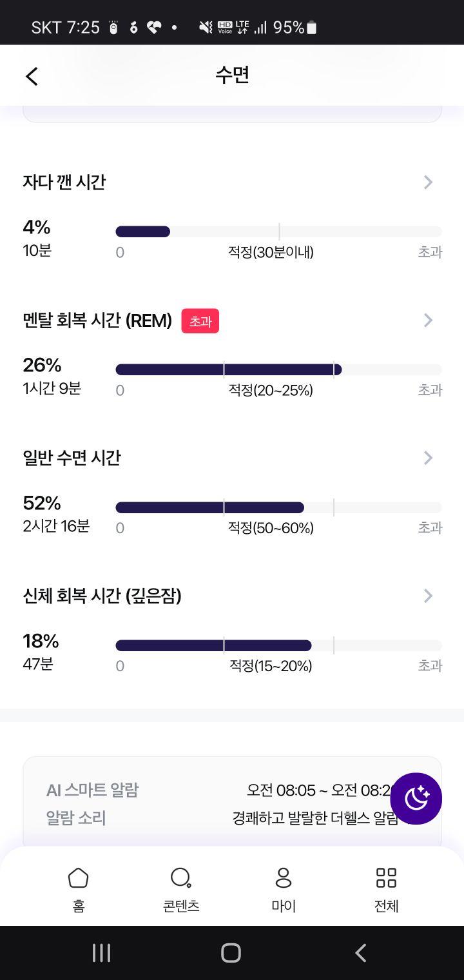Click the 신체 회복 시간 (깊은잠) heading
The image size is (464, 980).
tap(102, 596)
